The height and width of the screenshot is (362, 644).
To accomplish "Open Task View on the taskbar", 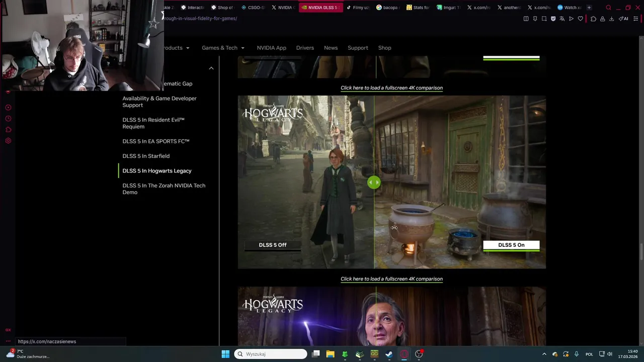I will (x=315, y=354).
